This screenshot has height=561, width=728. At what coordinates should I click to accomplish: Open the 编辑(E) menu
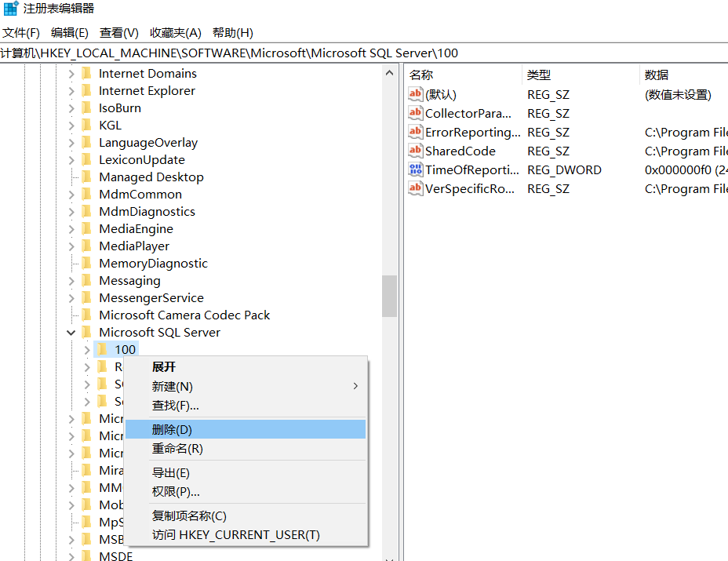point(70,33)
